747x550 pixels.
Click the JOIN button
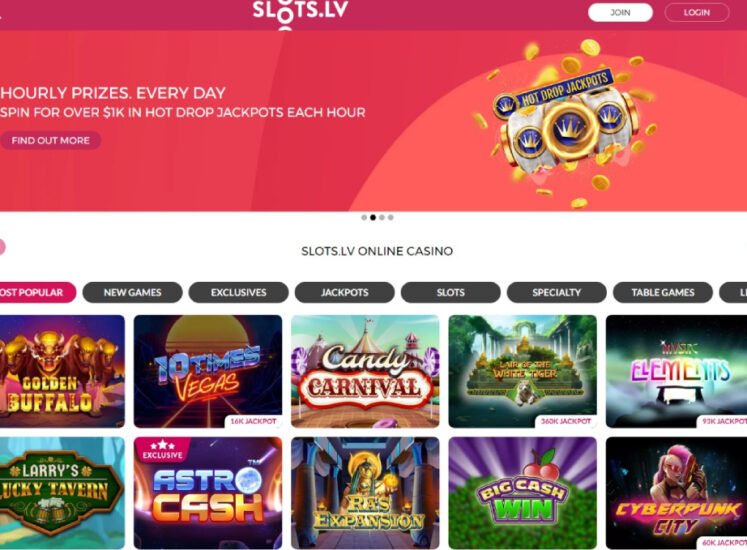point(620,12)
